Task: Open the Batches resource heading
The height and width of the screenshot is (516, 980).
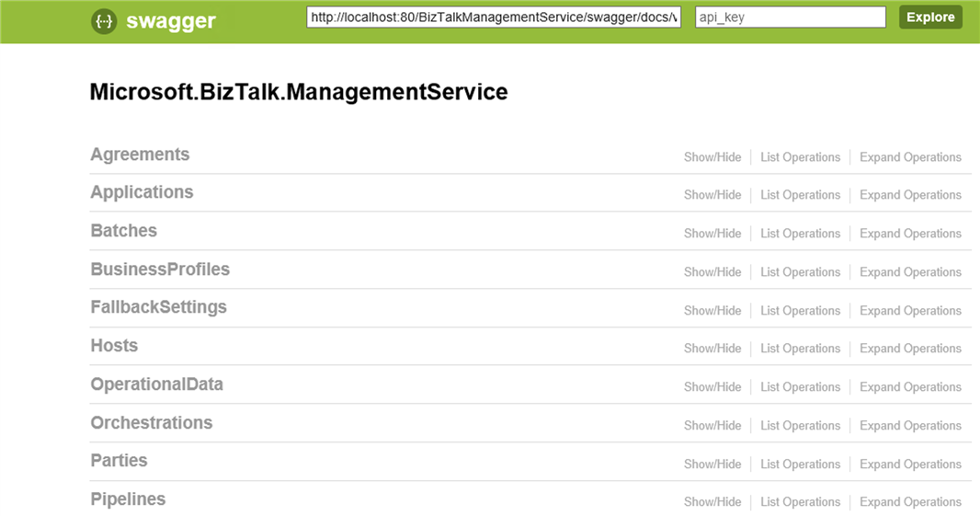Action: pos(124,230)
